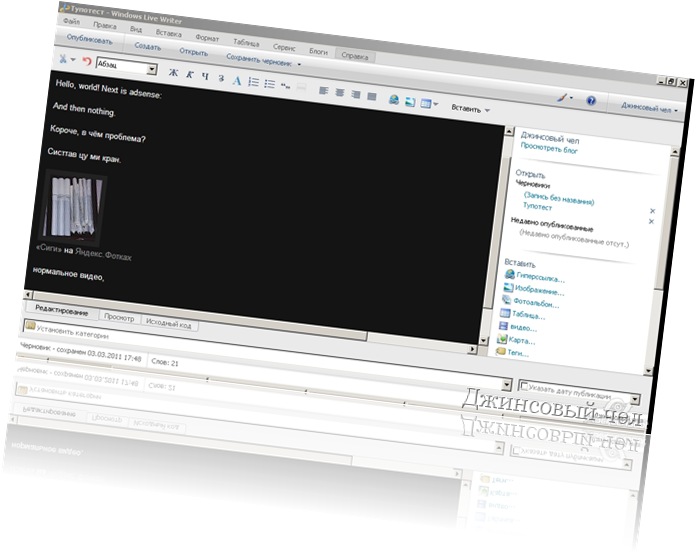Open the Вставка menu

click(x=169, y=33)
